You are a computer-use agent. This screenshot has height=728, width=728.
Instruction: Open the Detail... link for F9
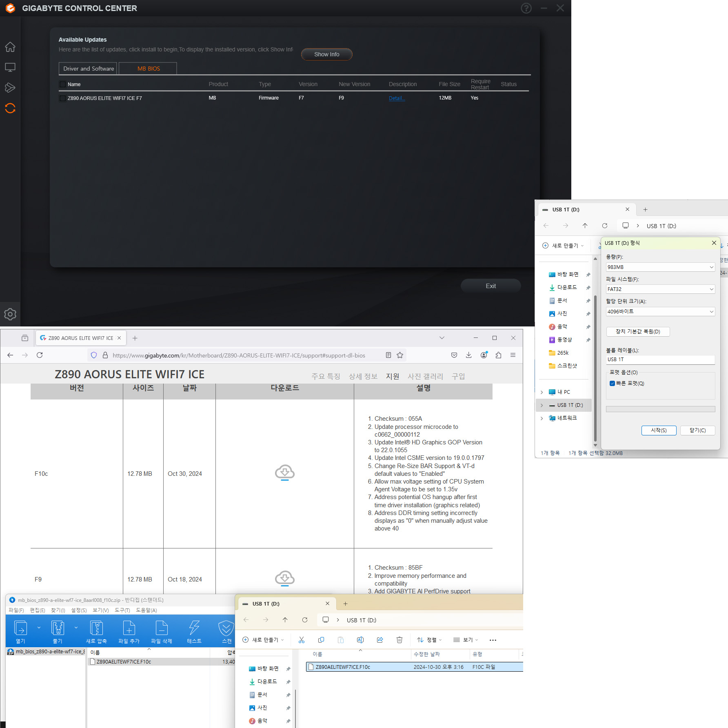397,98
